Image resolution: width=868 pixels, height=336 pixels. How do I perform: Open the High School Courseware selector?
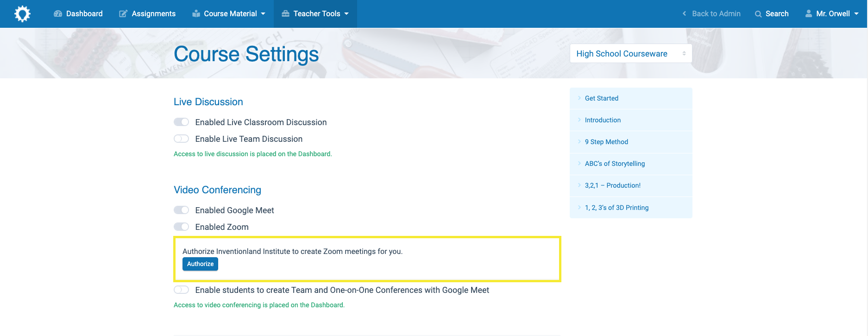click(631, 53)
